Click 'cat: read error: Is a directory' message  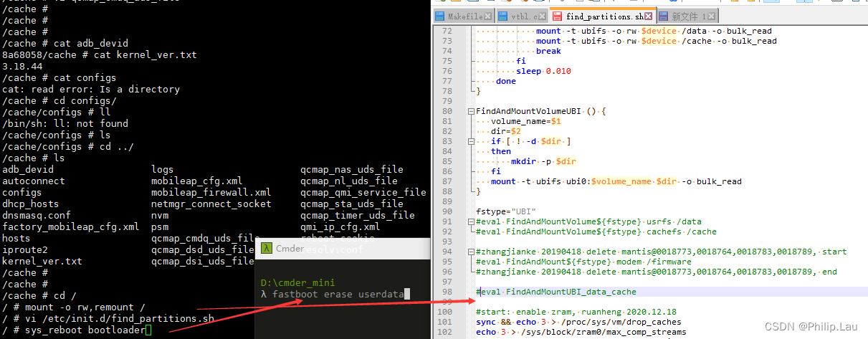pos(91,89)
